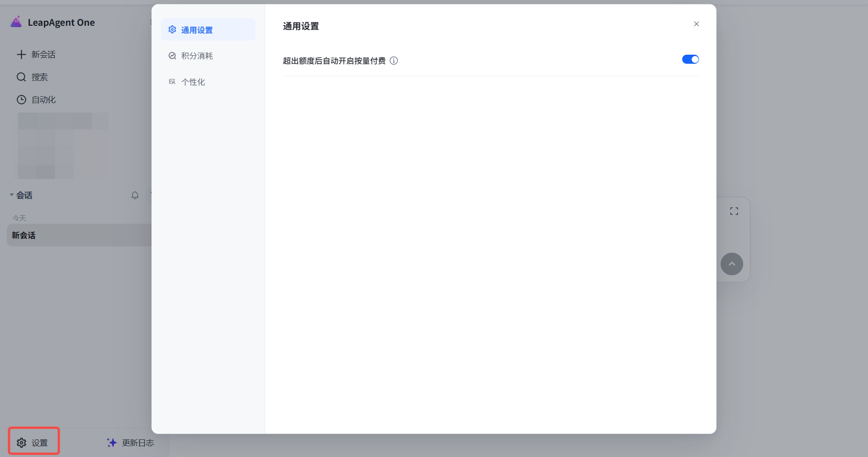
Task: Click the info icon beside 超出额度后自动开启按量付费
Action: pos(394,61)
